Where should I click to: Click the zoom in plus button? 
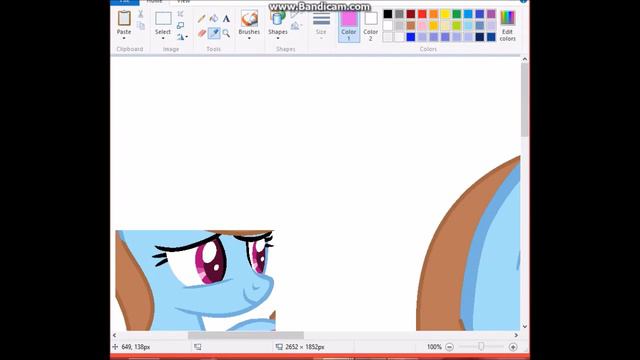[513, 347]
